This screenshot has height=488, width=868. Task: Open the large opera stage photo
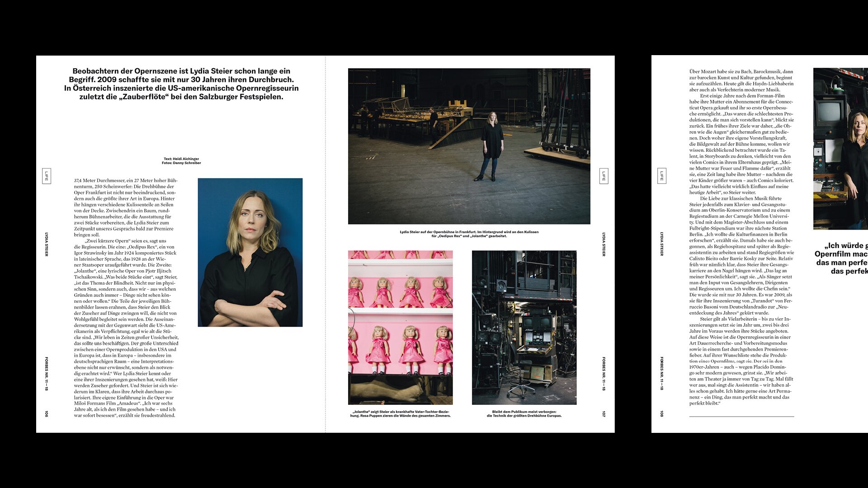pos(469,146)
